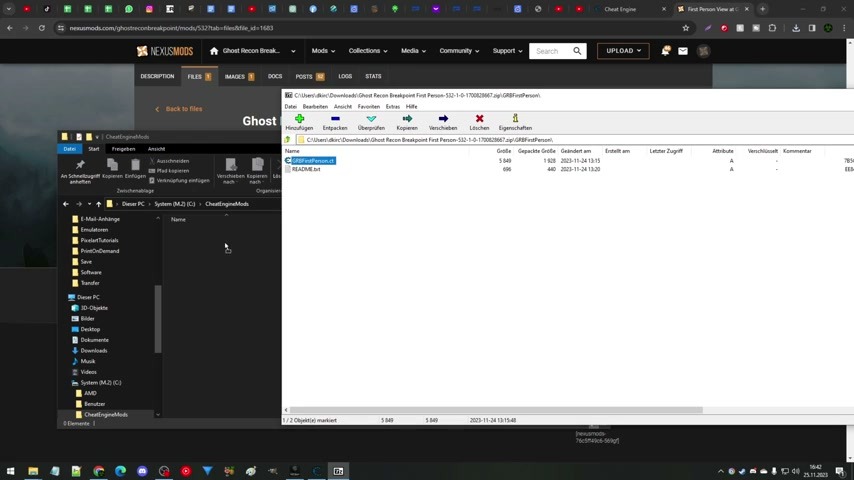Open Nexus Mods messages envelope
854x480 pixels.
coord(683,51)
